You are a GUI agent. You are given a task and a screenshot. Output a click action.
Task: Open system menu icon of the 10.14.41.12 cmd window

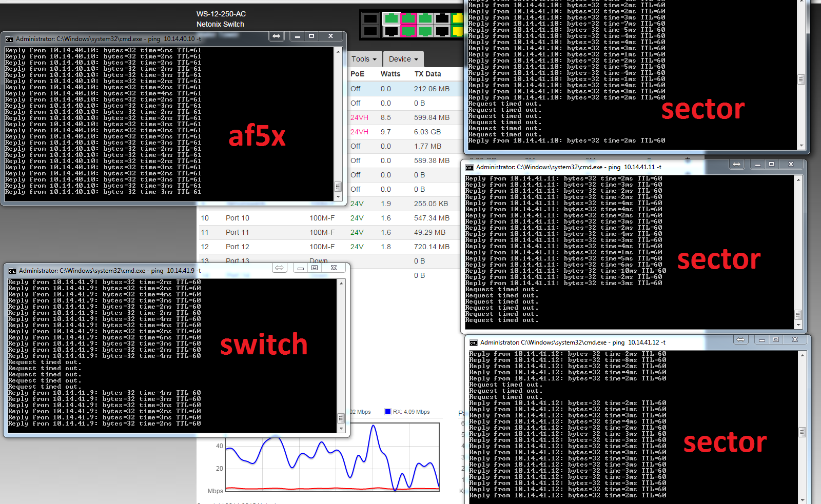point(474,342)
